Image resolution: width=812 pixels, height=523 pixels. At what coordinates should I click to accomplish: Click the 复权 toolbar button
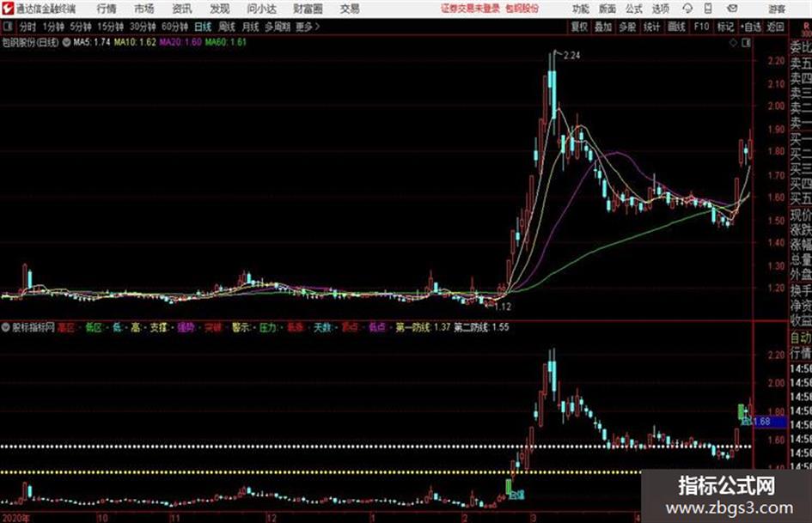(x=579, y=27)
